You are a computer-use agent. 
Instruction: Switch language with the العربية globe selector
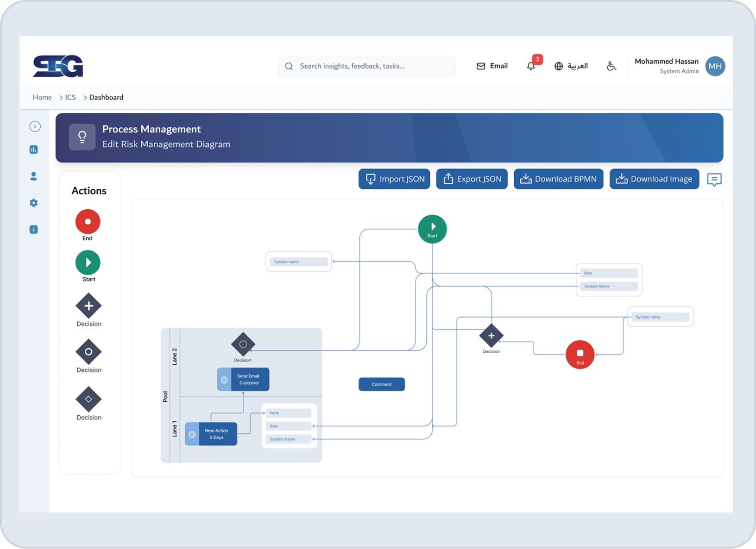click(571, 66)
